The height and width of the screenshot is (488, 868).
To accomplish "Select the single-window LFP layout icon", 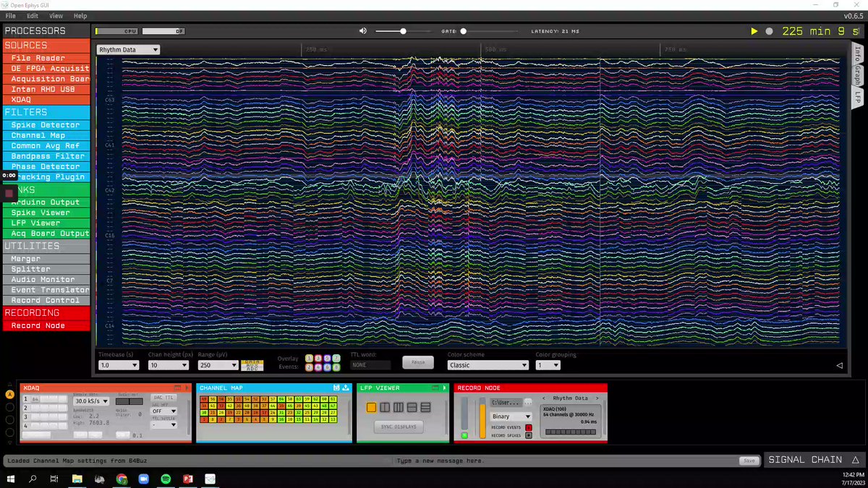I will (372, 408).
